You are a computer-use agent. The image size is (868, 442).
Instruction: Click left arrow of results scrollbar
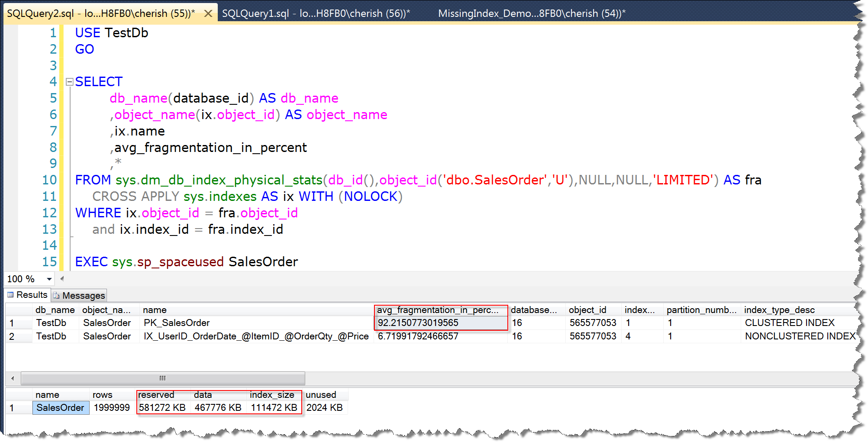[x=13, y=378]
